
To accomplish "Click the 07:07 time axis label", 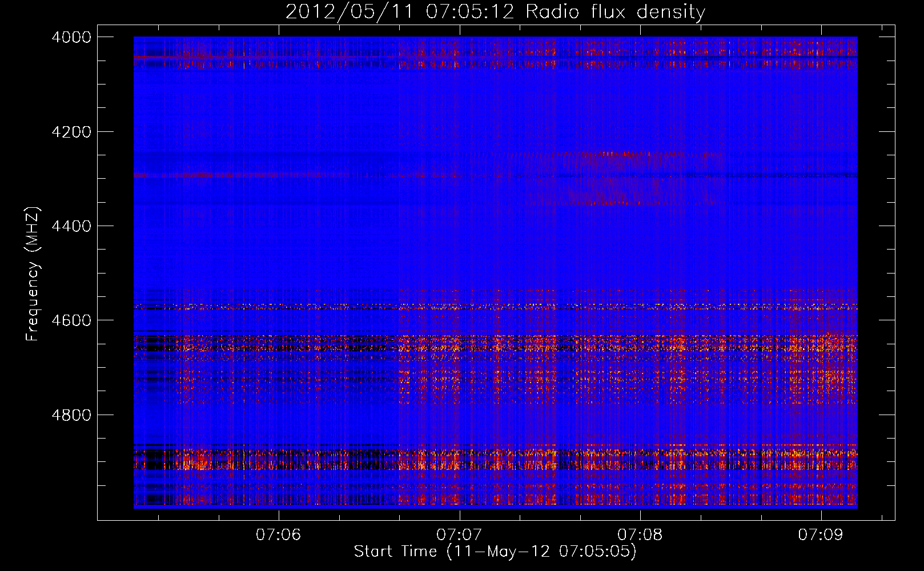I will click(x=459, y=534).
